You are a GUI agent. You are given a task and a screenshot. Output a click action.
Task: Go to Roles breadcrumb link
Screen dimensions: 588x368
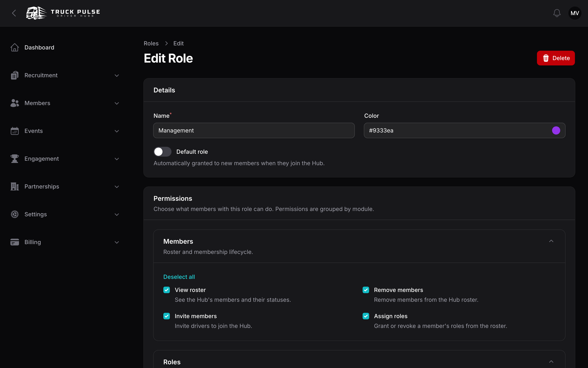click(151, 43)
